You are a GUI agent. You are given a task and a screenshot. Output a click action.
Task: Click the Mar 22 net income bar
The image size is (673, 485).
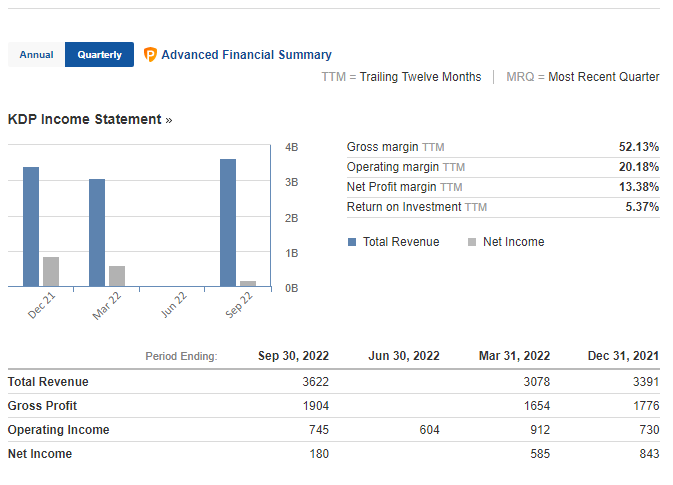[117, 276]
